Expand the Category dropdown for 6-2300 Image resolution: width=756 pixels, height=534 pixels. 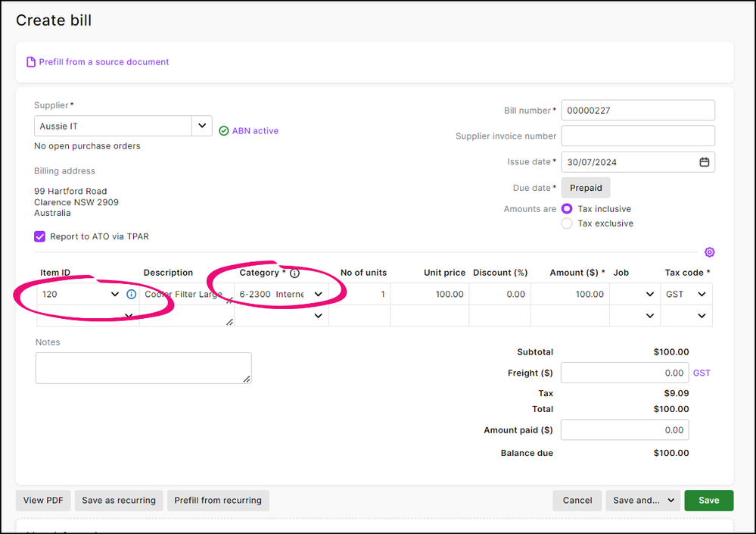click(x=319, y=294)
